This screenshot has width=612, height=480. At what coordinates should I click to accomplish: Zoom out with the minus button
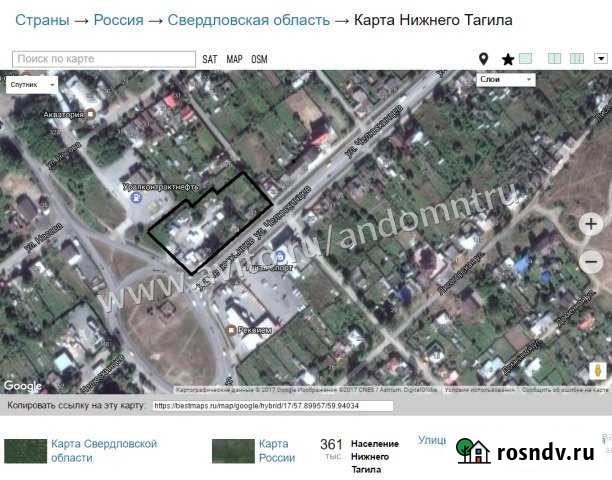[x=591, y=262]
